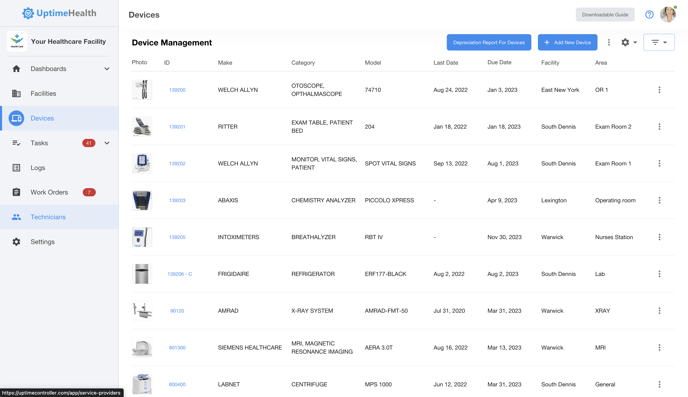Click the 'BREATHALYZER' category cell
The image size is (688, 397).
(313, 237)
